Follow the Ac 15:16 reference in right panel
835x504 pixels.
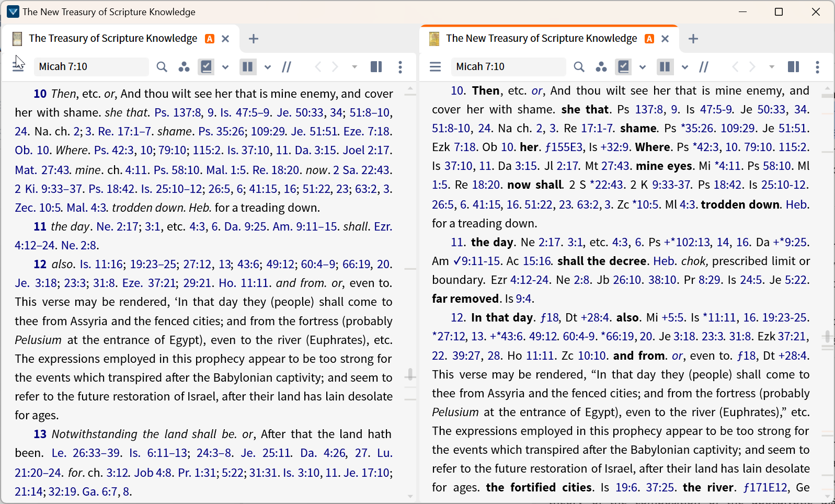(x=537, y=261)
